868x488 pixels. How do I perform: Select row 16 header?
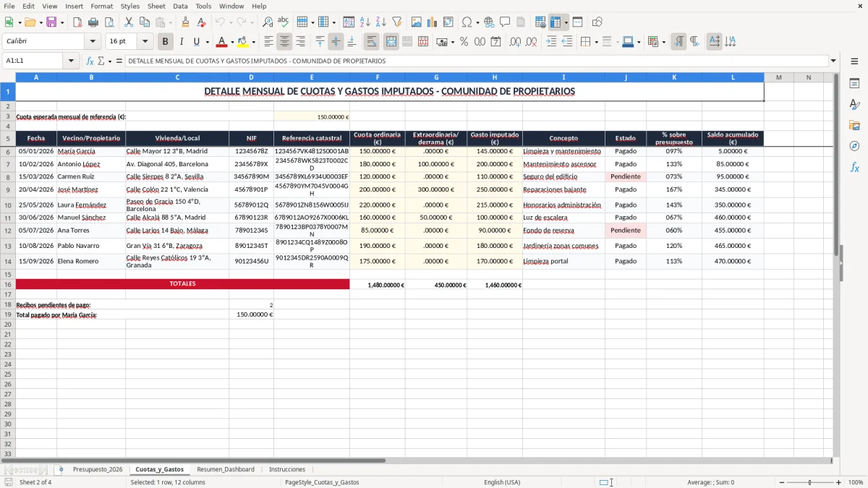8,285
